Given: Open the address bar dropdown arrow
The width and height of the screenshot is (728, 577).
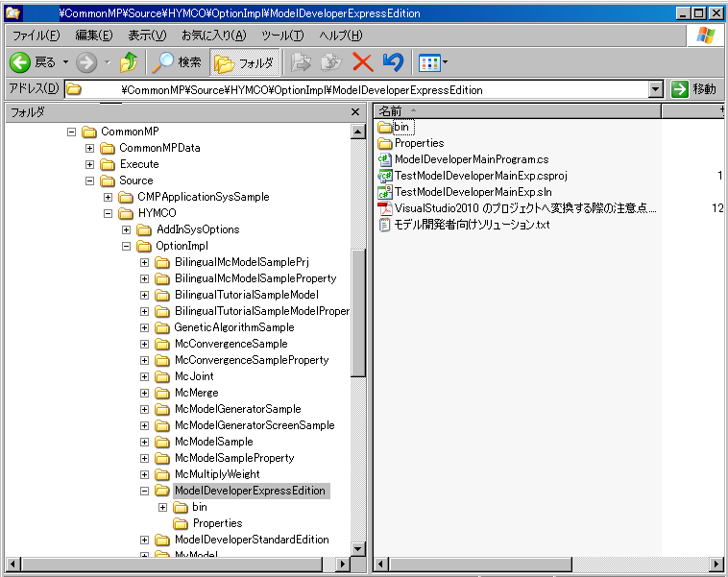Looking at the screenshot, I should click(x=656, y=89).
